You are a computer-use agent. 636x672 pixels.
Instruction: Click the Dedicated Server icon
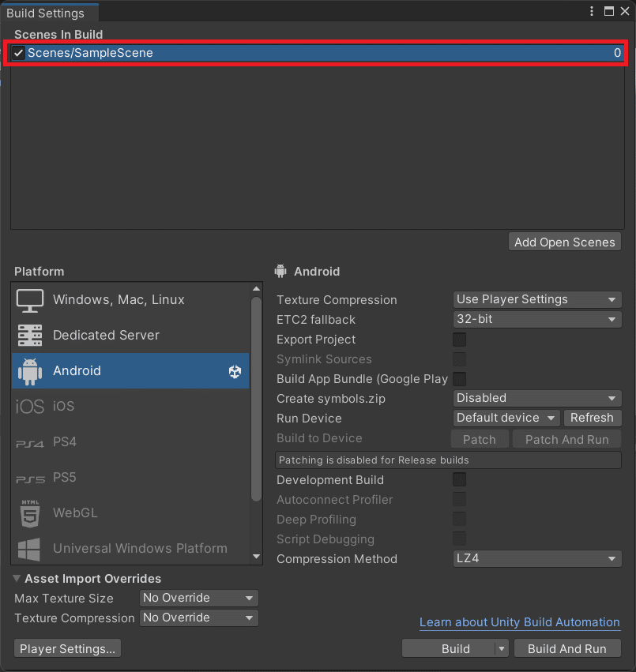(x=29, y=336)
